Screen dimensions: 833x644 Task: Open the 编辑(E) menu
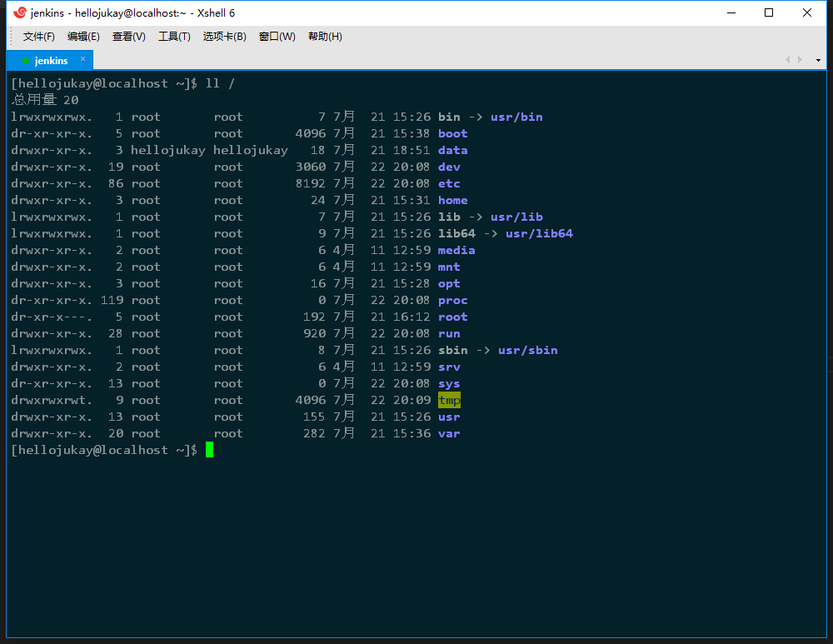coord(83,37)
